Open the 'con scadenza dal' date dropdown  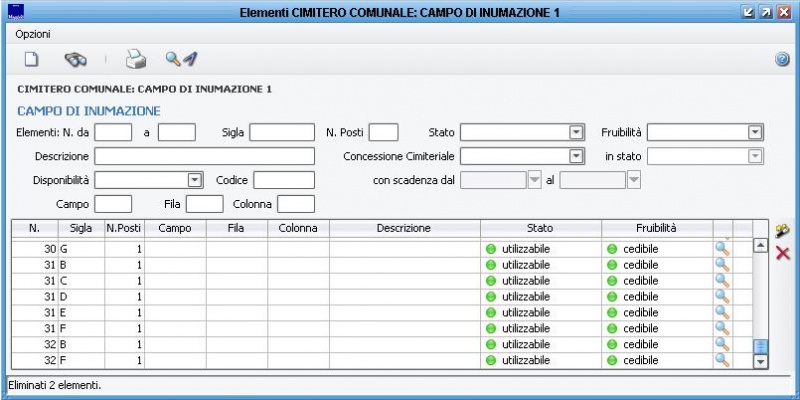pyautogui.click(x=534, y=180)
